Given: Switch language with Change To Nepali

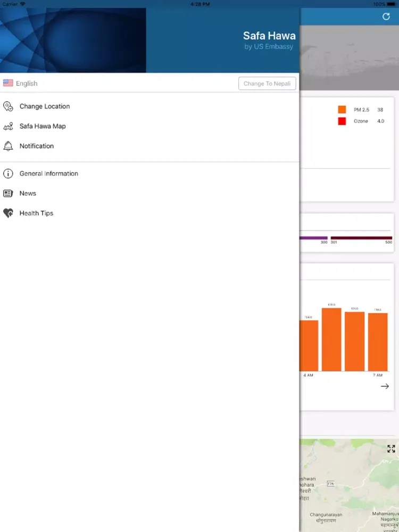Looking at the screenshot, I should (267, 84).
